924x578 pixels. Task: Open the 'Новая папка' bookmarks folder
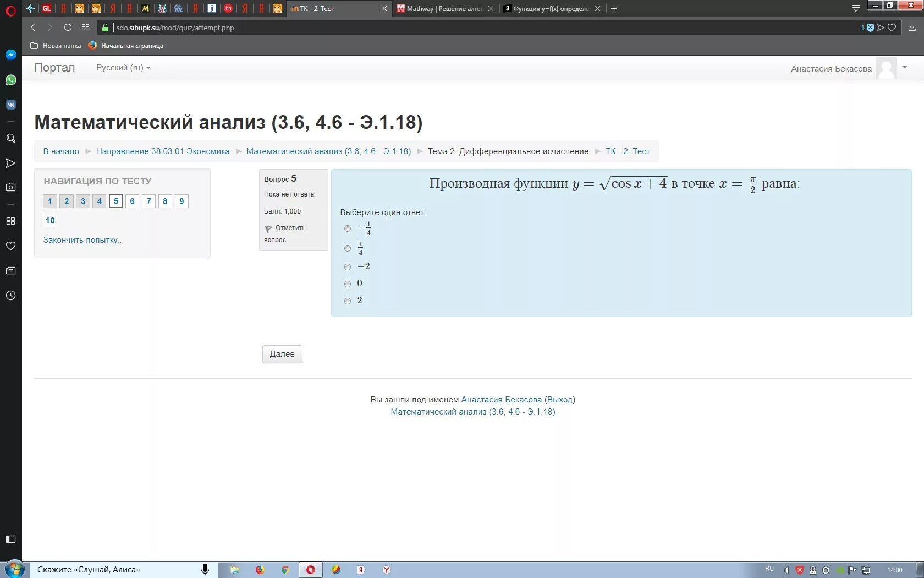point(56,46)
